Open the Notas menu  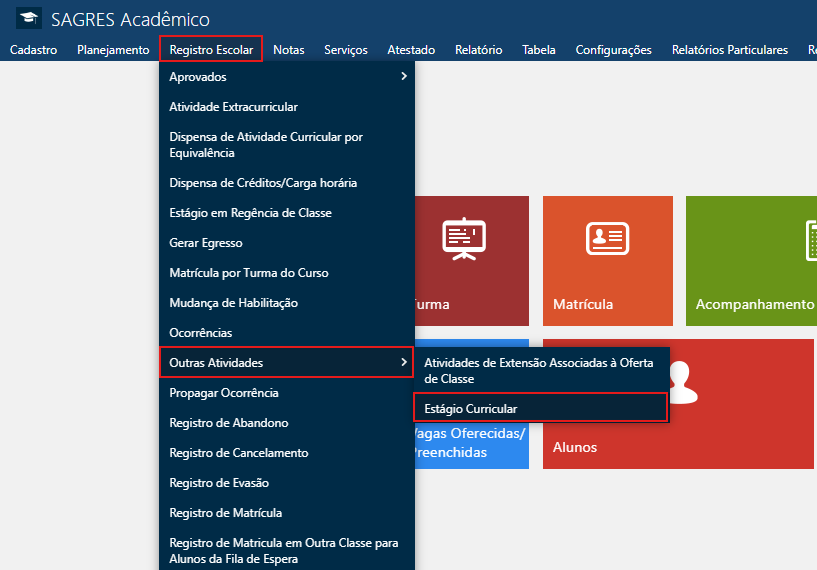pos(289,50)
